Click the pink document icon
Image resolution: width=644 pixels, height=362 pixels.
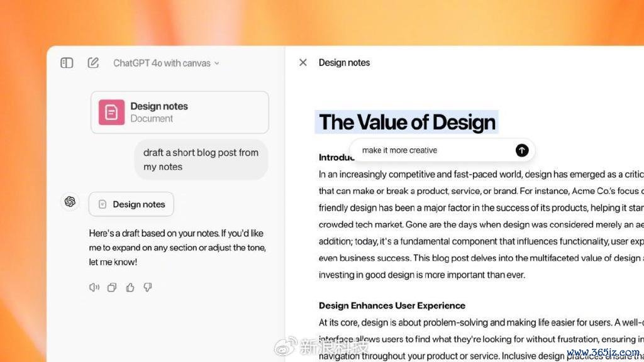[x=111, y=112]
